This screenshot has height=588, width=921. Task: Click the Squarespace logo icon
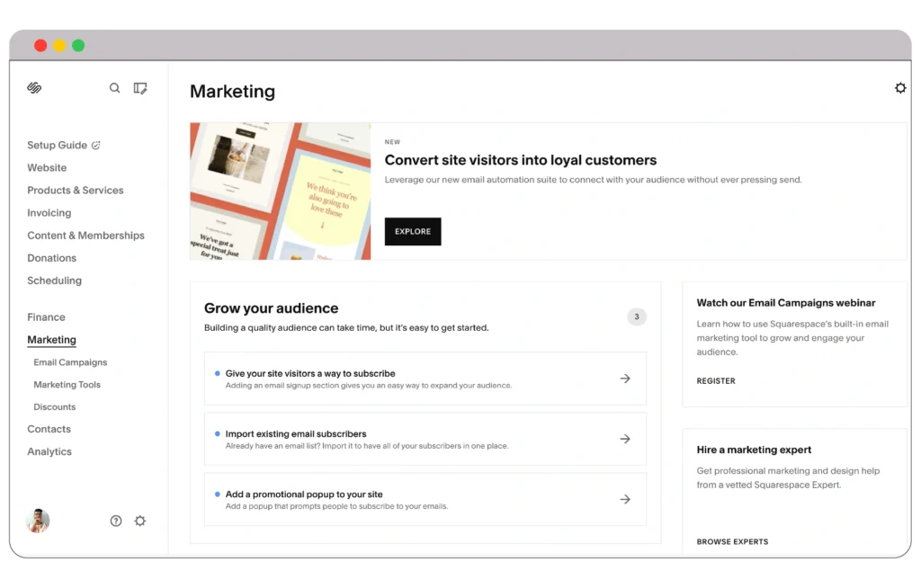click(x=34, y=87)
